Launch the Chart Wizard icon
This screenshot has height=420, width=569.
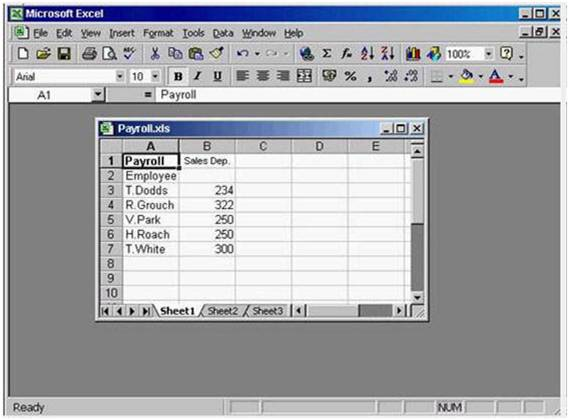pyautogui.click(x=413, y=54)
